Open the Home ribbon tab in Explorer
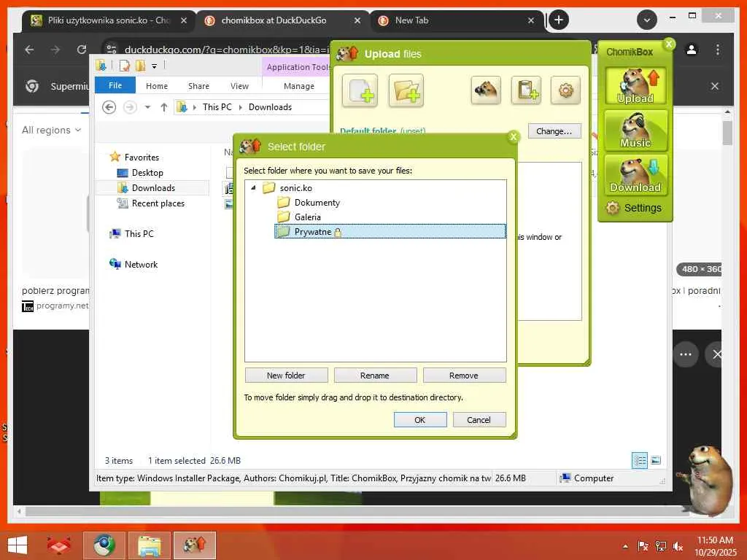This screenshot has width=747, height=560. [157, 86]
